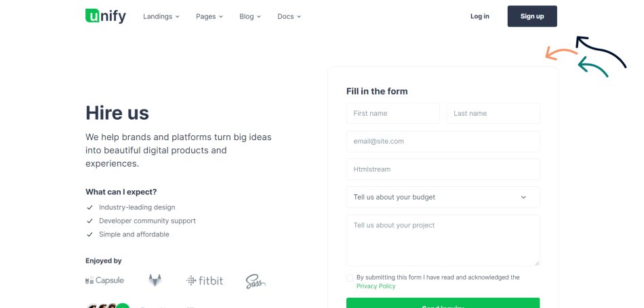Click the Log in link
The width and height of the screenshot is (644, 308).
pos(479,16)
